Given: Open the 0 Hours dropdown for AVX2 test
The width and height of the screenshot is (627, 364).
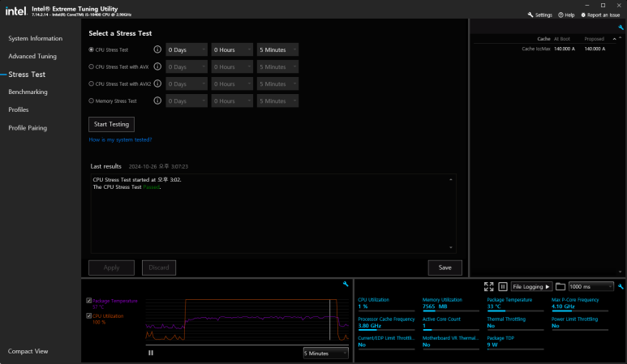Looking at the screenshot, I should coord(232,84).
